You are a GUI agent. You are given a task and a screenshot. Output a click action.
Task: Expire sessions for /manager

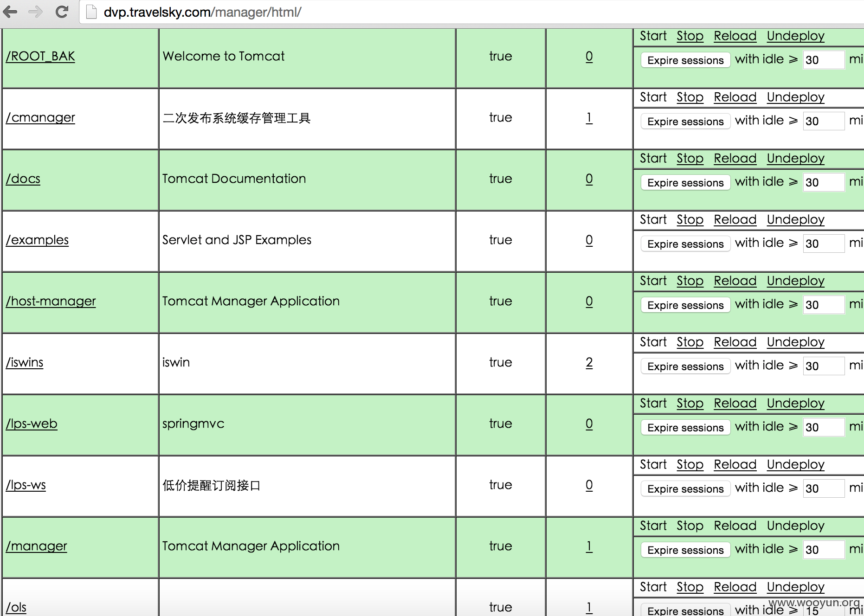tap(685, 550)
